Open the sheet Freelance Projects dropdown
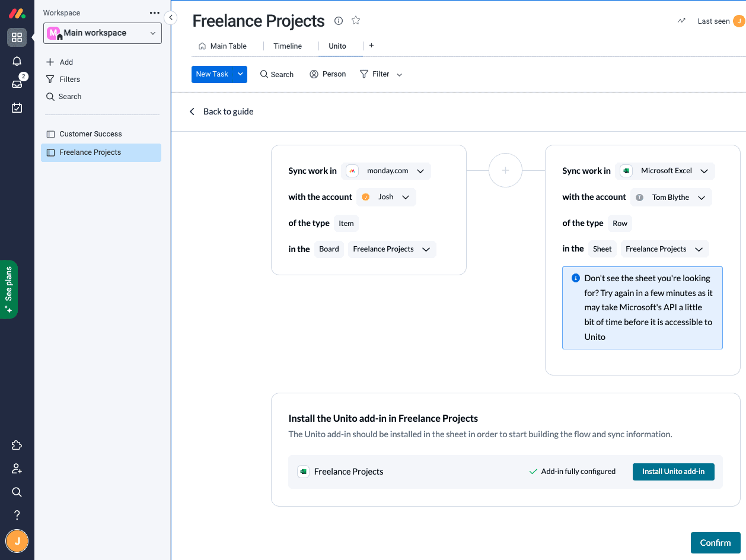The height and width of the screenshot is (560, 746). click(x=665, y=249)
